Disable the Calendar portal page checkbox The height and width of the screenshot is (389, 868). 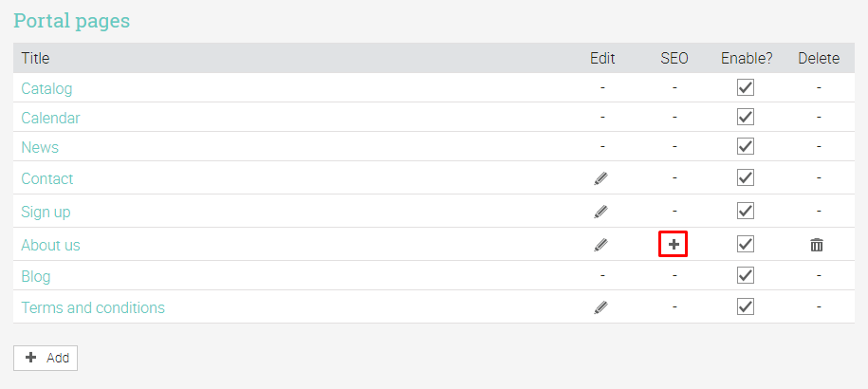point(746,117)
